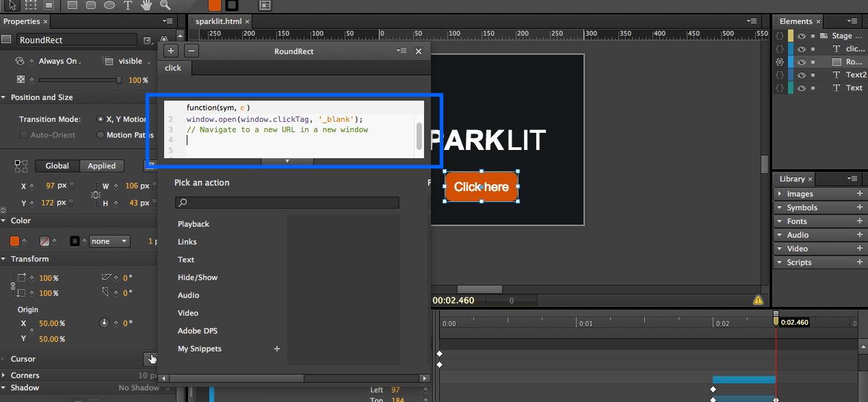Select the Hand tool
The image size is (868, 402).
(x=146, y=5)
